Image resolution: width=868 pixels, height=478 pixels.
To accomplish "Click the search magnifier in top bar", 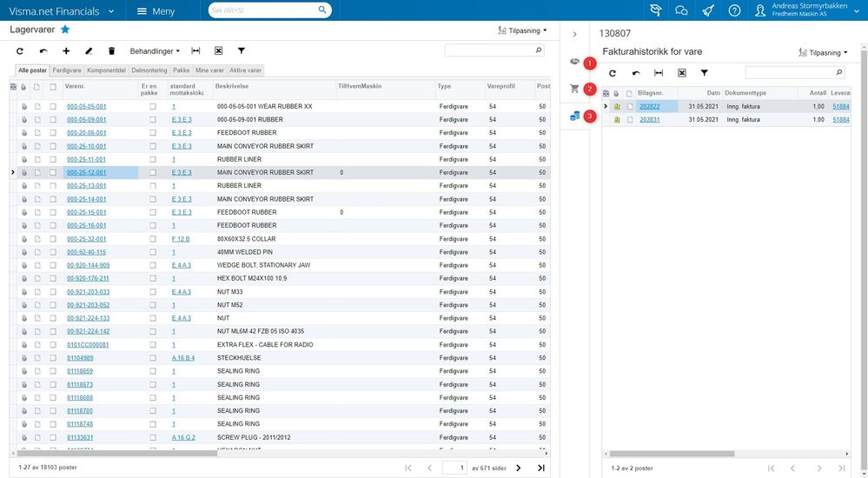I will coord(322,10).
